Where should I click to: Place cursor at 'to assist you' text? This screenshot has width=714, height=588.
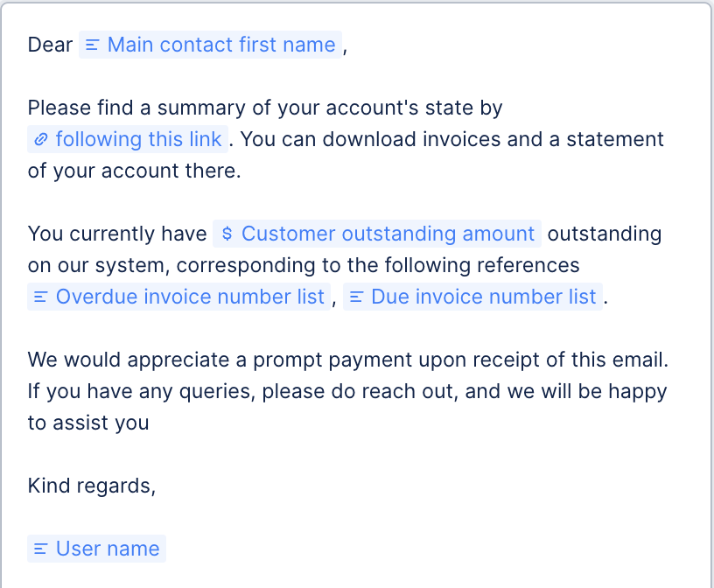tap(87, 423)
